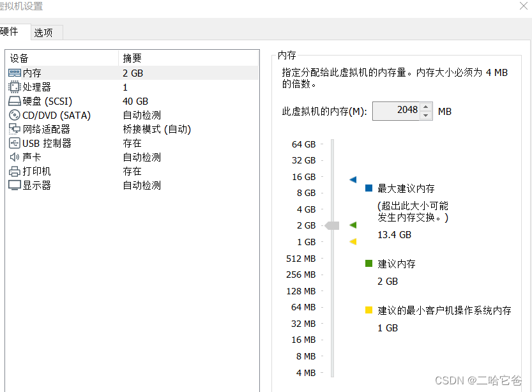
Task: Click the memory value field showing 2048
Action: (396, 111)
